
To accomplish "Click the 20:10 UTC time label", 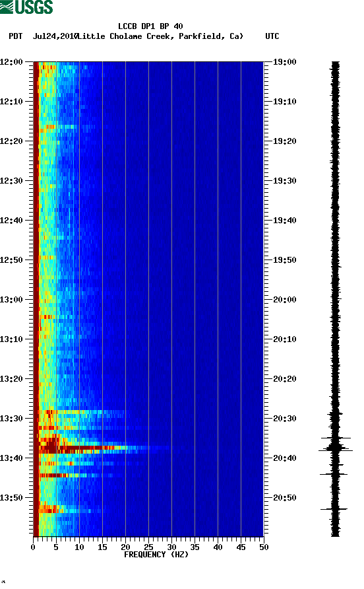I will point(284,339).
